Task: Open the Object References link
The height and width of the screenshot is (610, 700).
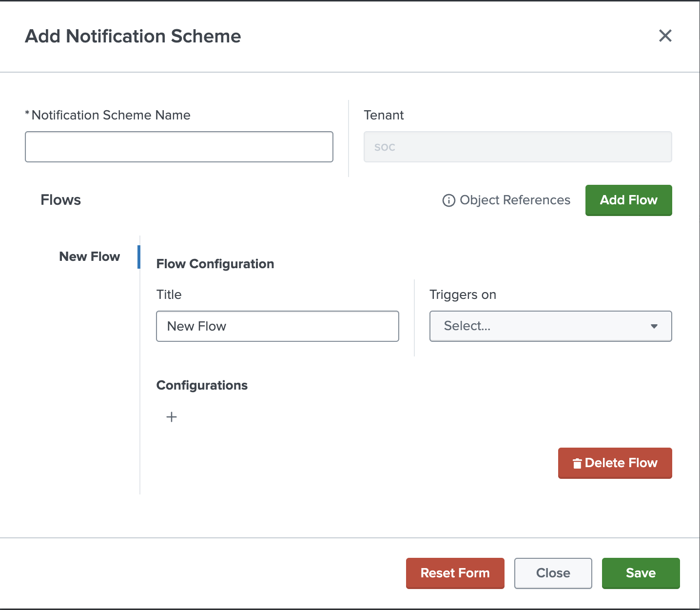Action: pos(514,200)
